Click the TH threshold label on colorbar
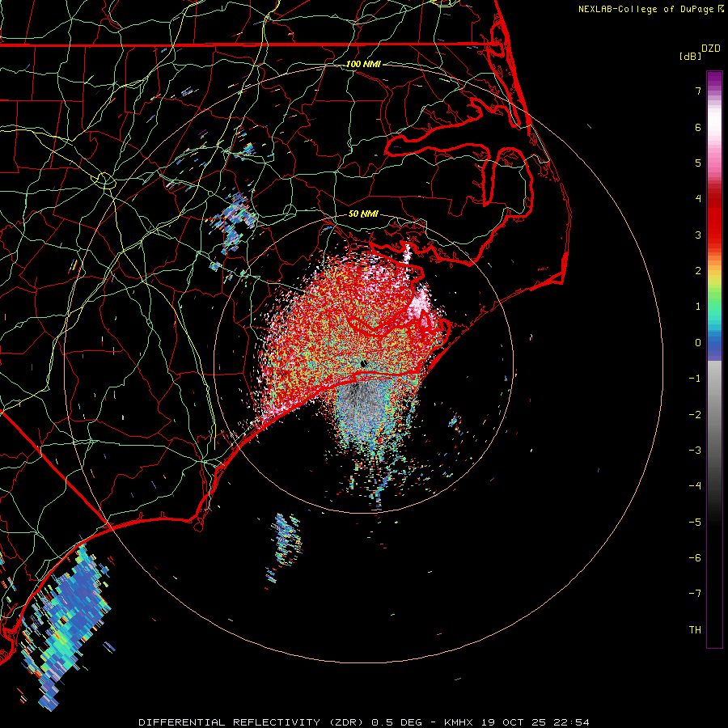This screenshot has width=728, height=728. point(695,630)
